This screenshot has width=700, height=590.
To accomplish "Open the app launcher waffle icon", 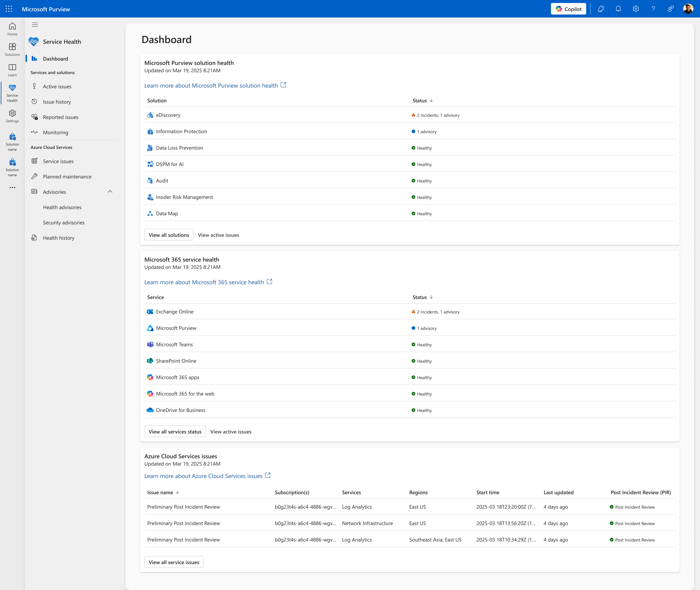I will pos(9,9).
